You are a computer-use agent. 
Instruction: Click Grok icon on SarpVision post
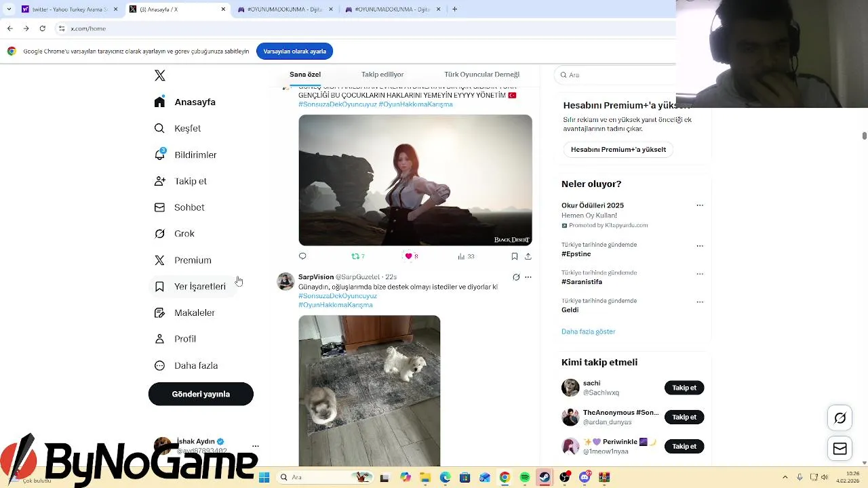516,277
